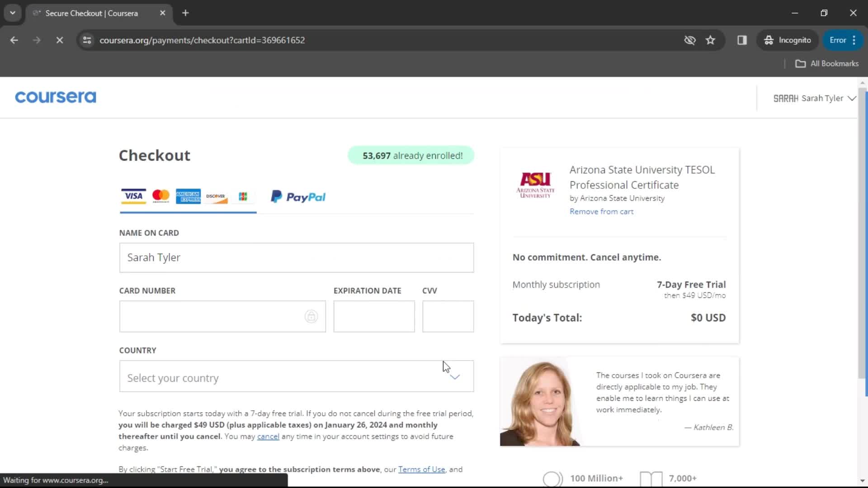
Task: Expand the Sarah Tyler account menu
Action: (815, 98)
